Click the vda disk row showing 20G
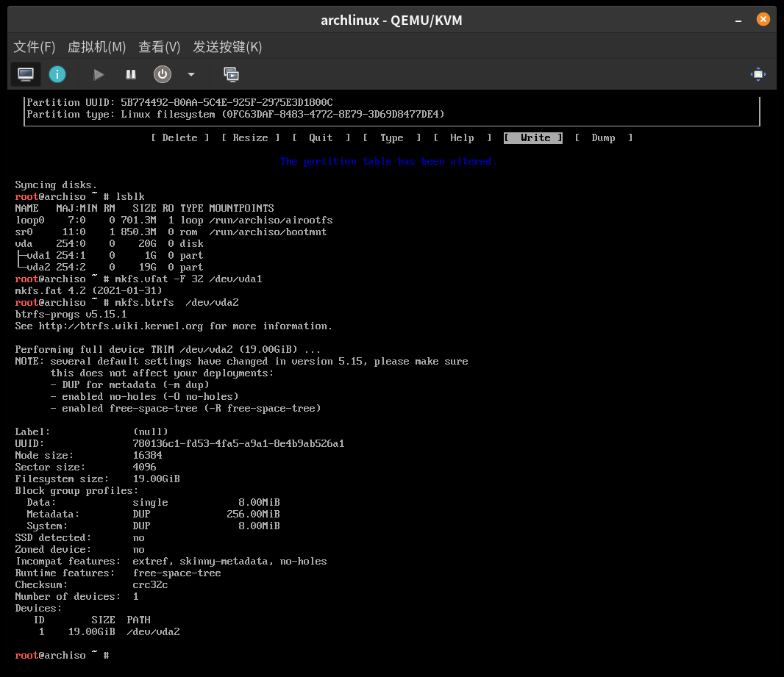The width and height of the screenshot is (784, 677). (x=109, y=244)
